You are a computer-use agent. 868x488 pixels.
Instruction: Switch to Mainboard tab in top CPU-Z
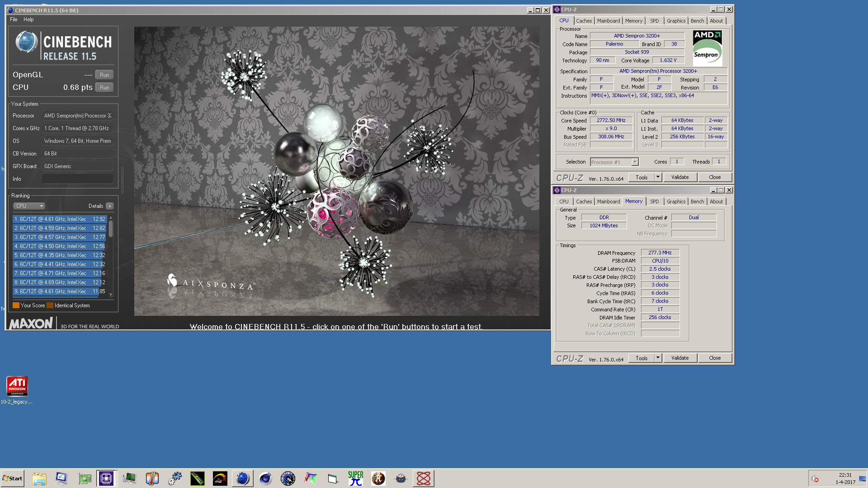pos(609,21)
